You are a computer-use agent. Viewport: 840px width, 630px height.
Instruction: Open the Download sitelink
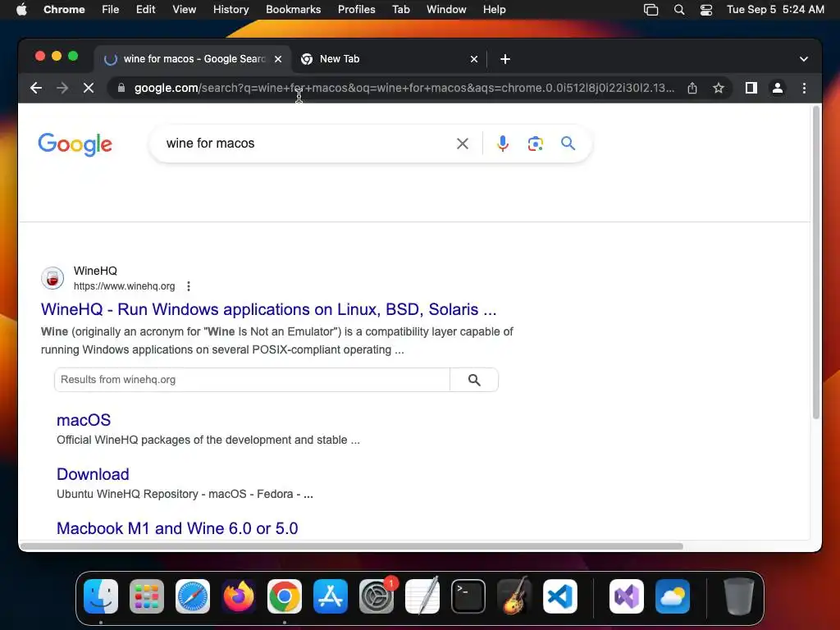pos(93,474)
